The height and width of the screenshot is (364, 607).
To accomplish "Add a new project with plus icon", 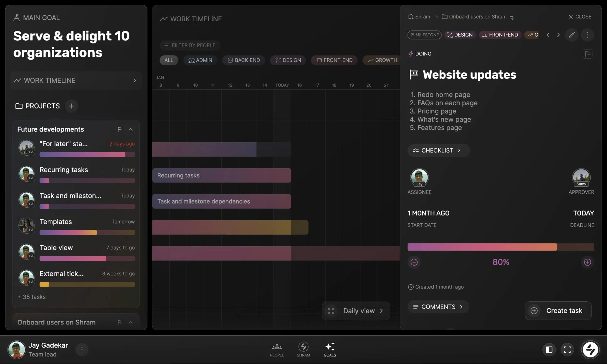I will [x=71, y=106].
